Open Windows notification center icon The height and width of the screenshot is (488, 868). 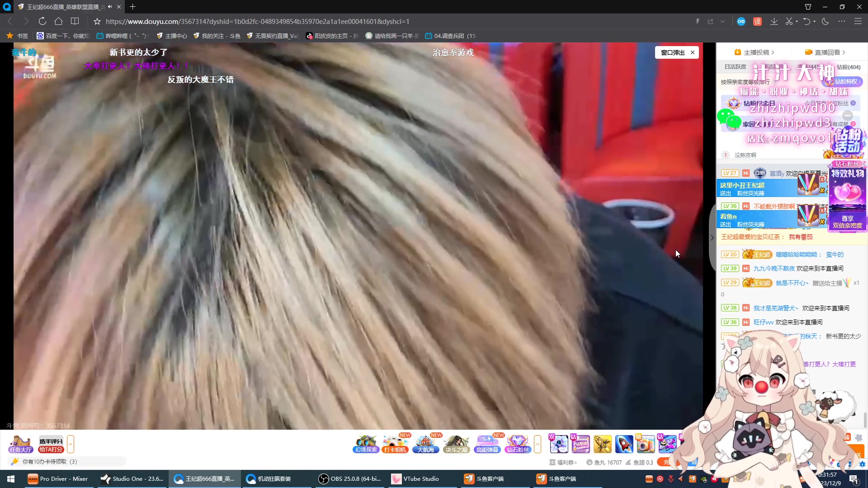tap(854, 479)
